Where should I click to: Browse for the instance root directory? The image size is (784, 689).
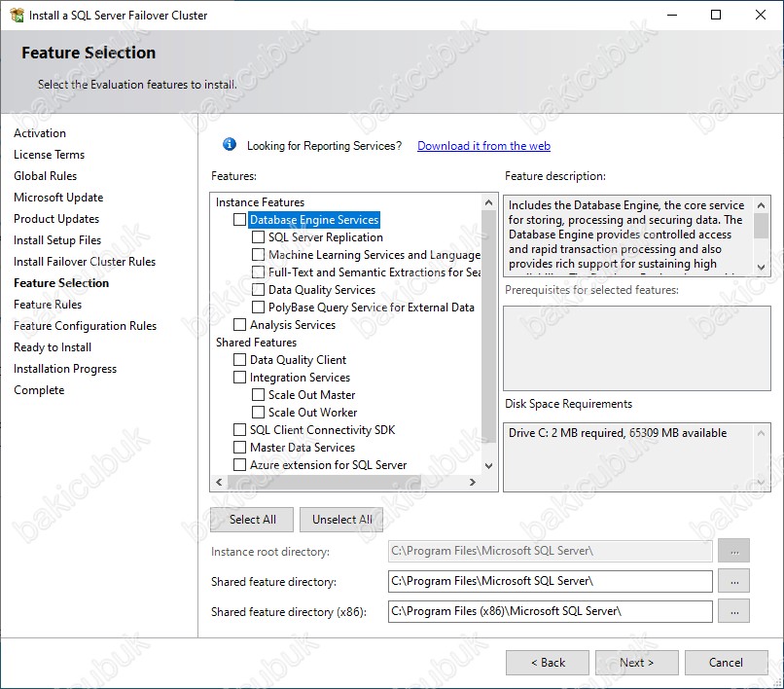point(734,551)
